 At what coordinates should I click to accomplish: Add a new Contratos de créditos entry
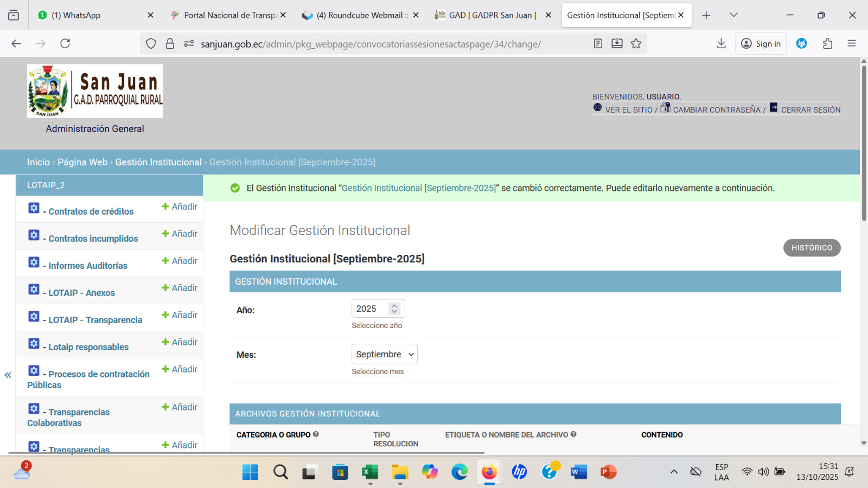pyautogui.click(x=180, y=207)
